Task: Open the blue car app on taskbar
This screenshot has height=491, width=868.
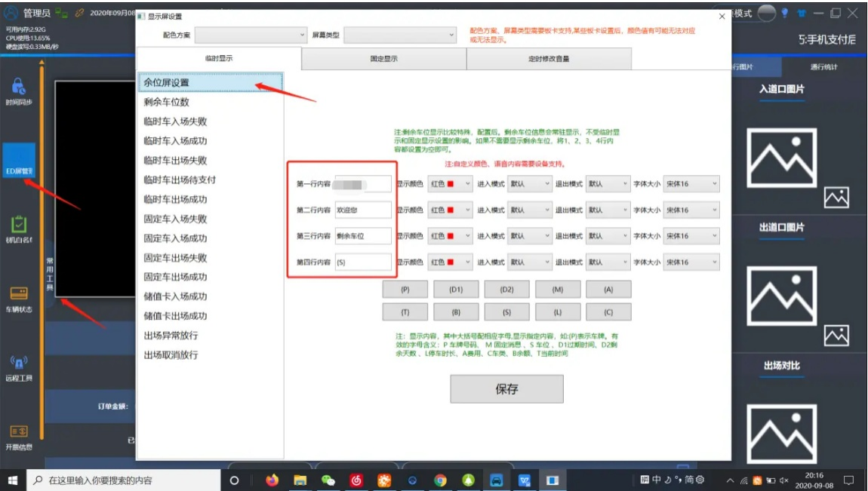Action: [497, 480]
